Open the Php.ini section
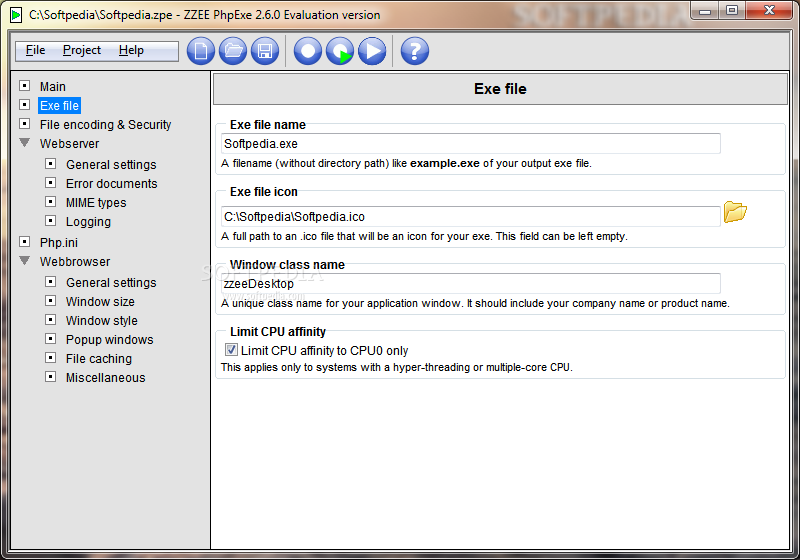The height and width of the screenshot is (560, 800). 59,243
